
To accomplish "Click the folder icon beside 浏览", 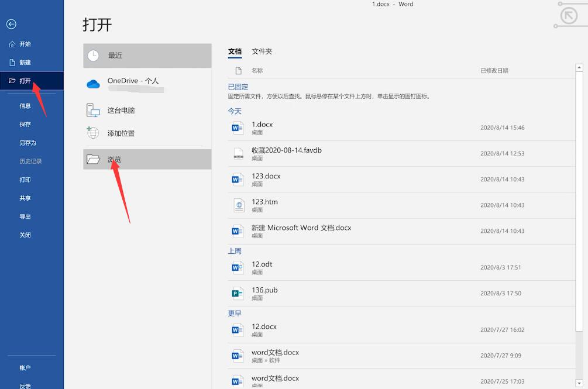I will (x=93, y=159).
